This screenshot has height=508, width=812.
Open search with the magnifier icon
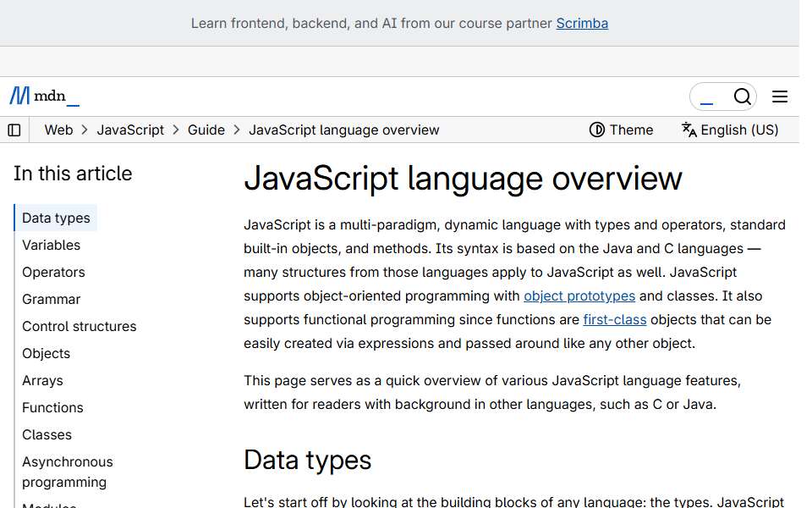click(742, 97)
